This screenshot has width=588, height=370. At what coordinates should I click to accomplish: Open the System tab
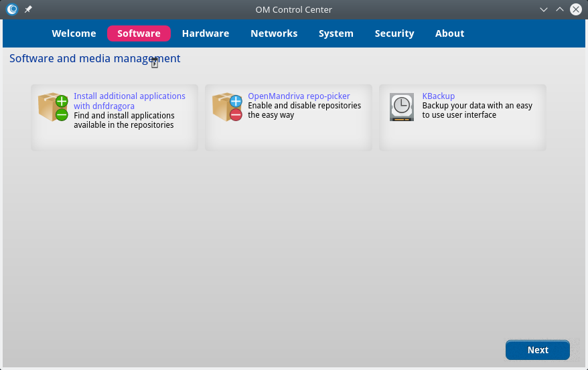click(336, 33)
